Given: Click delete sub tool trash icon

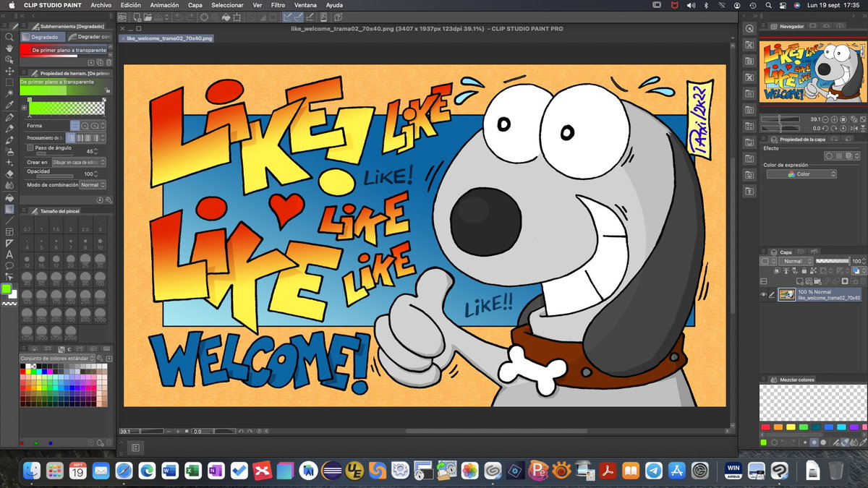Looking at the screenshot, I should coord(109,62).
